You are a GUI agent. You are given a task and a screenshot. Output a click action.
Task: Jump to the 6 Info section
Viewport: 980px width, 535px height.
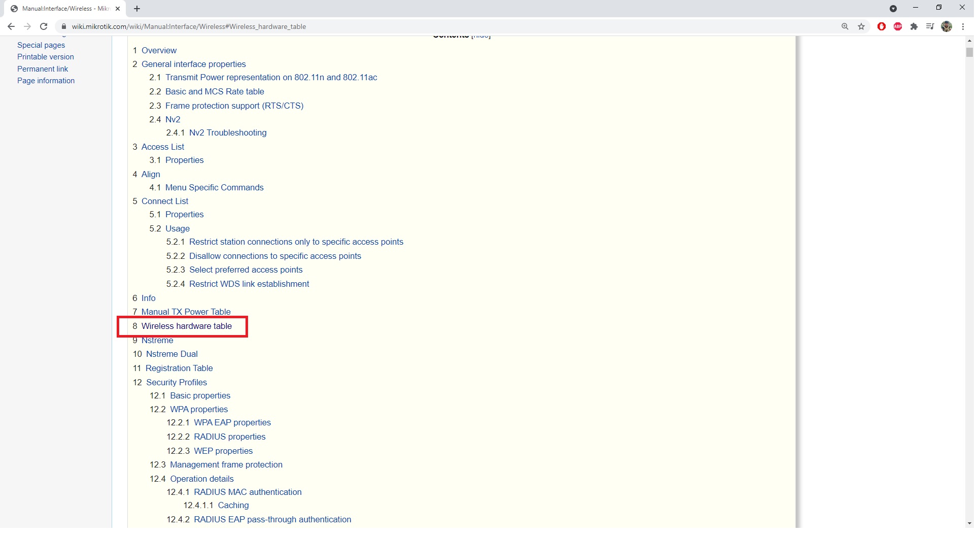click(149, 298)
